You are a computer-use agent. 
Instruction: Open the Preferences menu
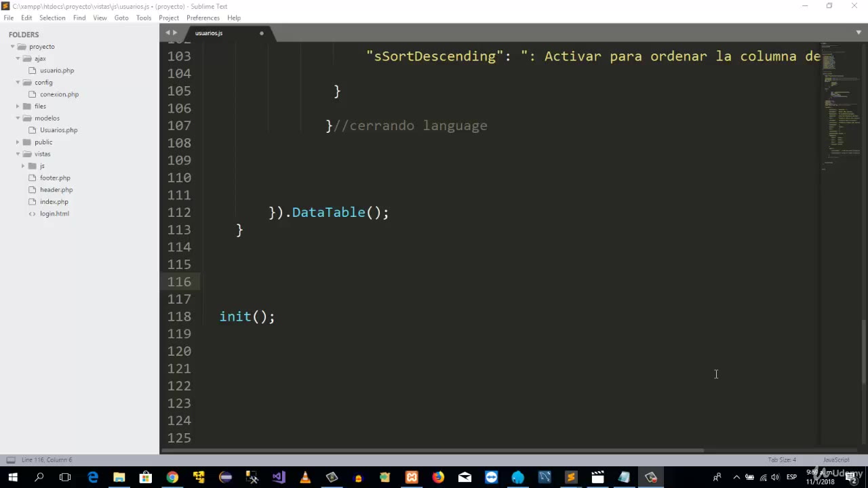tap(203, 18)
